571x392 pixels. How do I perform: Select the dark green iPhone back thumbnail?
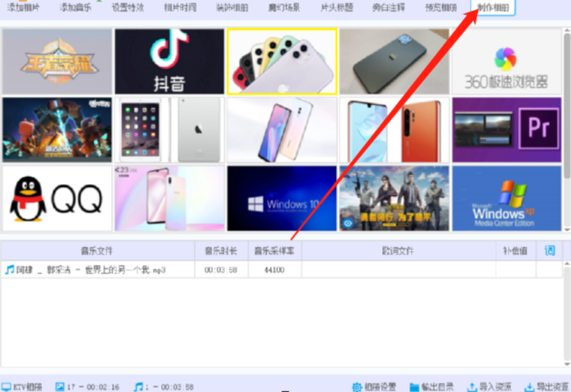[x=395, y=61]
